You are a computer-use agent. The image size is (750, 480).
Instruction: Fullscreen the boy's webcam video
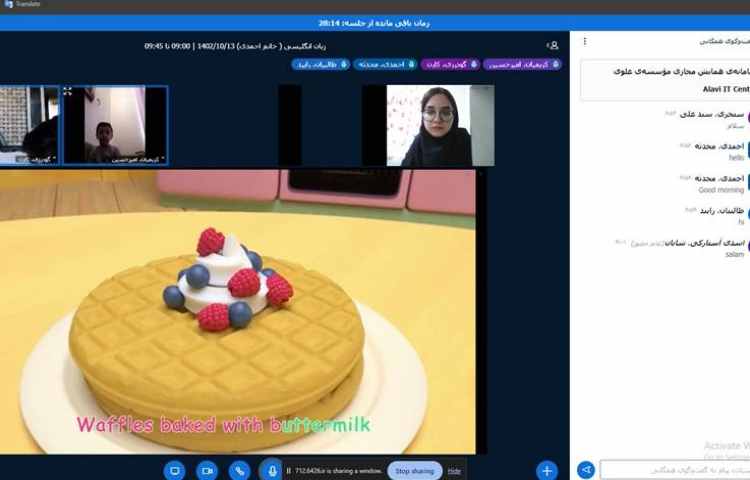(68, 92)
